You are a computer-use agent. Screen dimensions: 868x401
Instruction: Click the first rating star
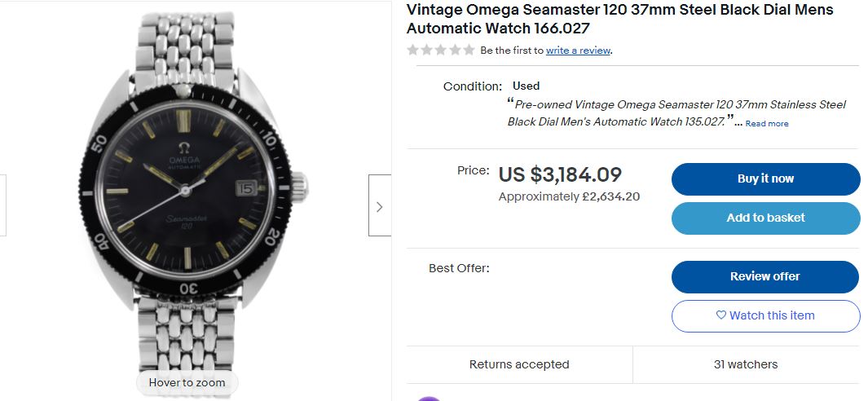413,50
